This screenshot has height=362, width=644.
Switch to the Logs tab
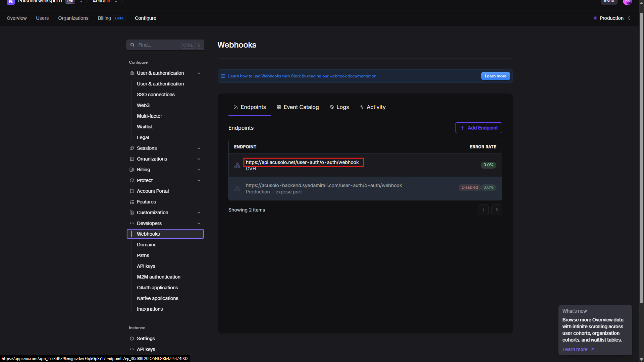[339, 107]
